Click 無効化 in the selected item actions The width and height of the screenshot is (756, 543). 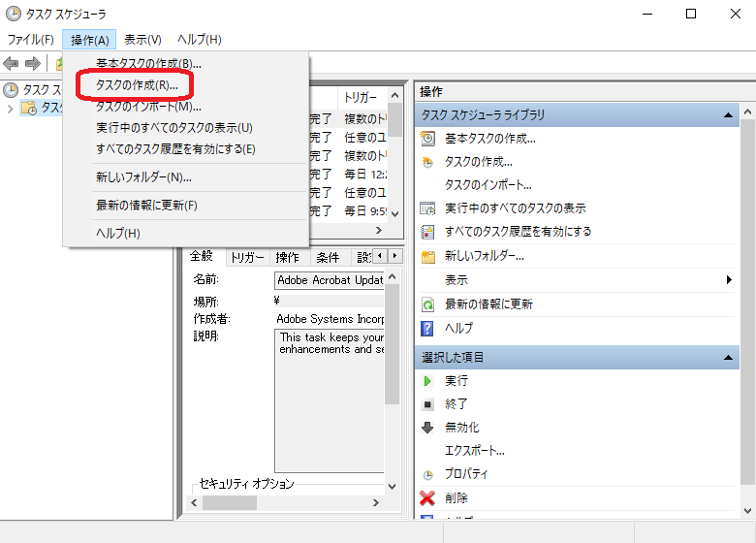coord(462,428)
